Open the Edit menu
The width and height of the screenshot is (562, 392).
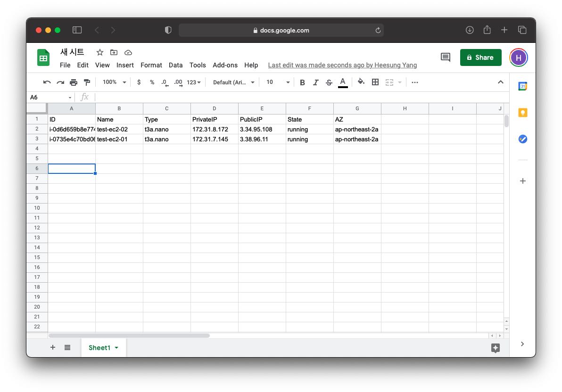(x=83, y=65)
